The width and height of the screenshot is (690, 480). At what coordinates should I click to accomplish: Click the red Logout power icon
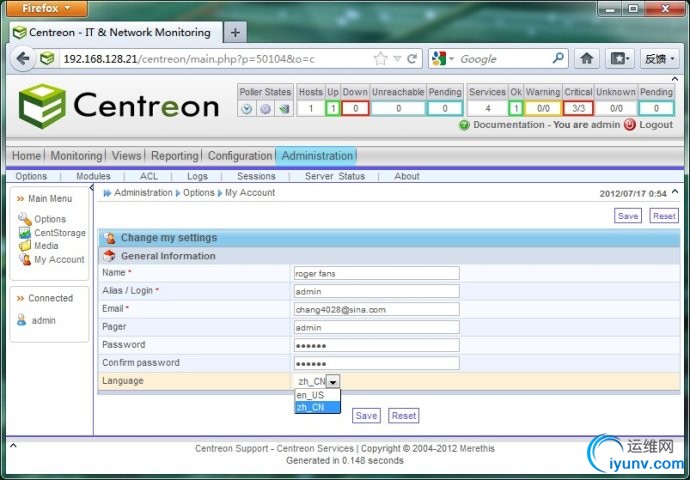[x=630, y=125]
